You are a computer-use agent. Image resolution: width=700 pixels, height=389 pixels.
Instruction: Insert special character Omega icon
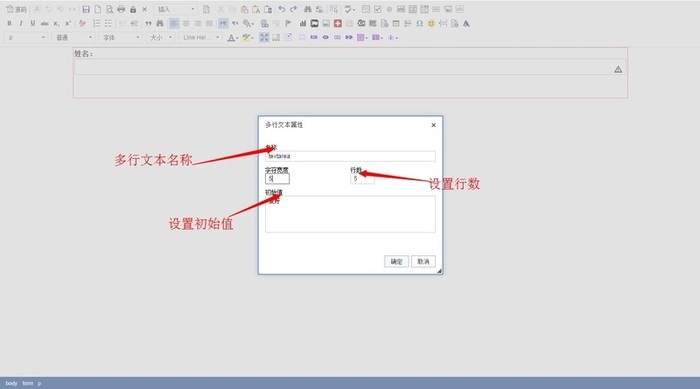tap(419, 23)
